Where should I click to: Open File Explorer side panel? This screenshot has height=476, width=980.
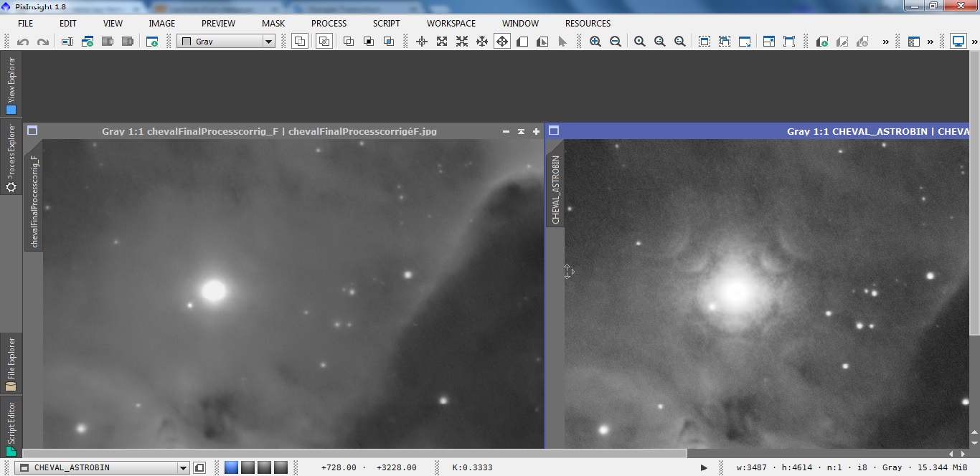[11, 365]
